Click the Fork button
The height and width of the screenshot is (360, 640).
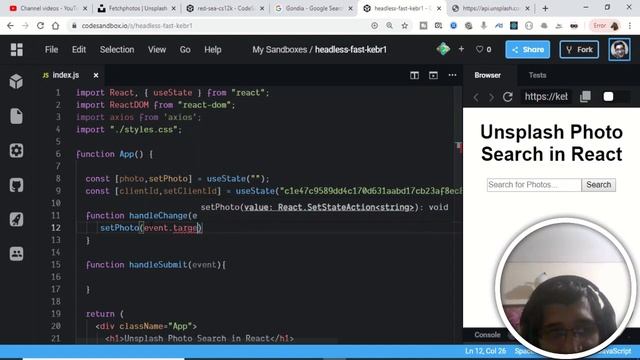(x=579, y=49)
